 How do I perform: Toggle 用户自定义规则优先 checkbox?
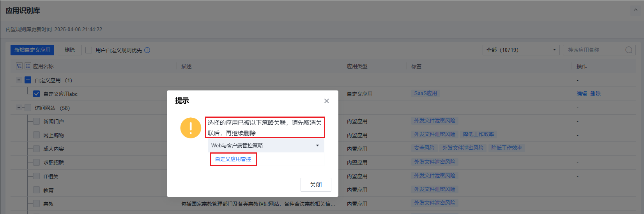coord(88,50)
